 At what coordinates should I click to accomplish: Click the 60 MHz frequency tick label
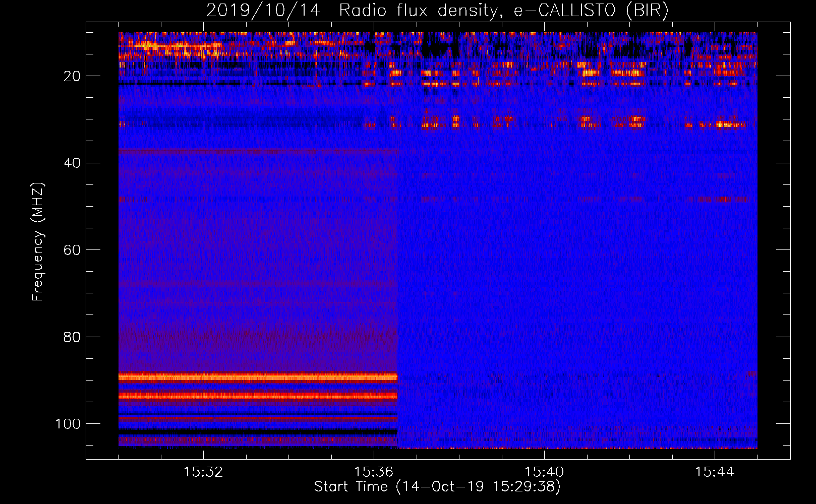[x=72, y=250]
